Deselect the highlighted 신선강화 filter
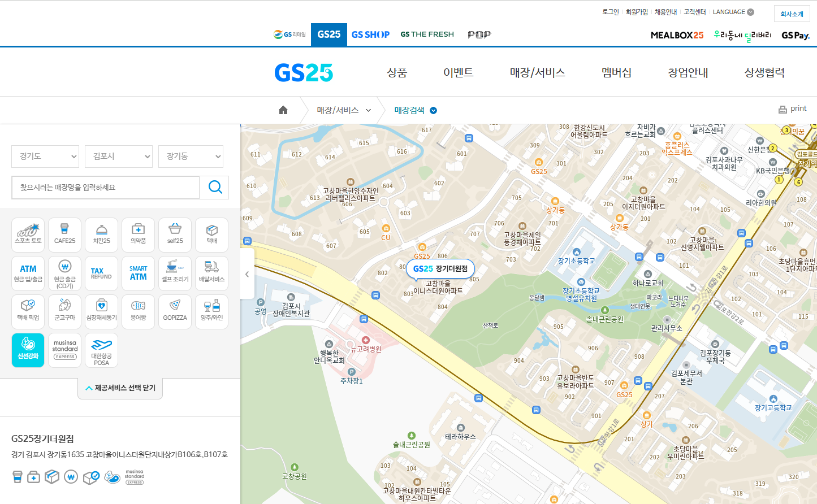This screenshot has width=817, height=504. click(28, 350)
